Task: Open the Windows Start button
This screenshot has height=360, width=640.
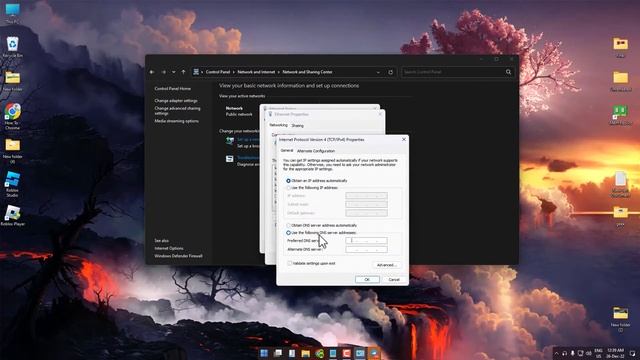Action: click(264, 353)
